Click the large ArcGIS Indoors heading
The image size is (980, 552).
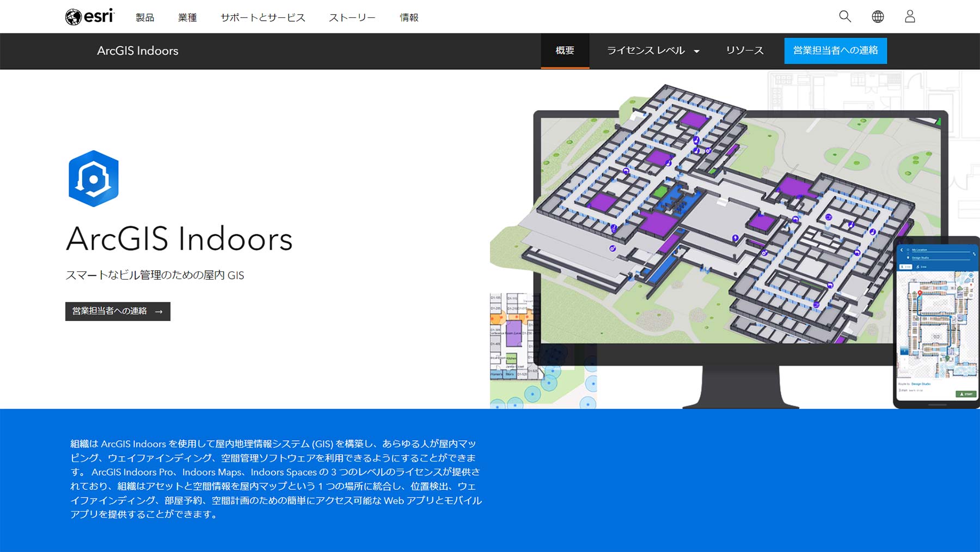179,239
